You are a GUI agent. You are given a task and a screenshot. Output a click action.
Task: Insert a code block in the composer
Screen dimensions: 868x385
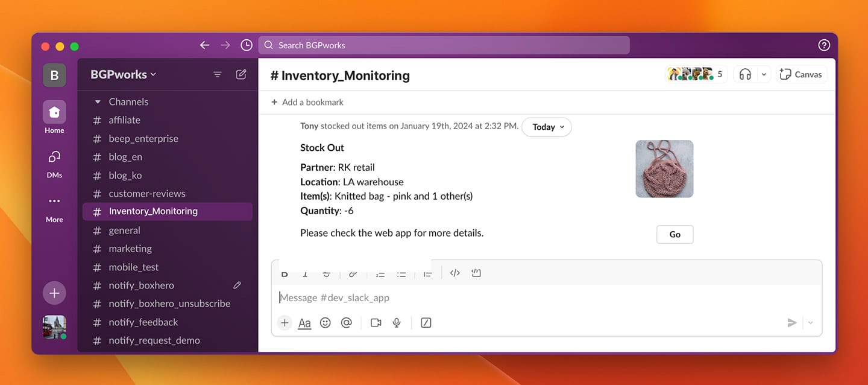(x=476, y=273)
